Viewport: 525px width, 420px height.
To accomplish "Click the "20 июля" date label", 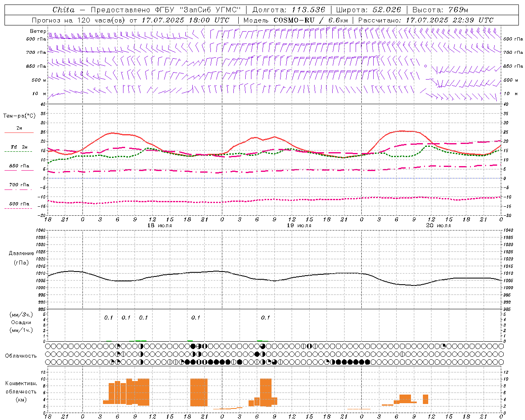I will [x=438, y=226].
